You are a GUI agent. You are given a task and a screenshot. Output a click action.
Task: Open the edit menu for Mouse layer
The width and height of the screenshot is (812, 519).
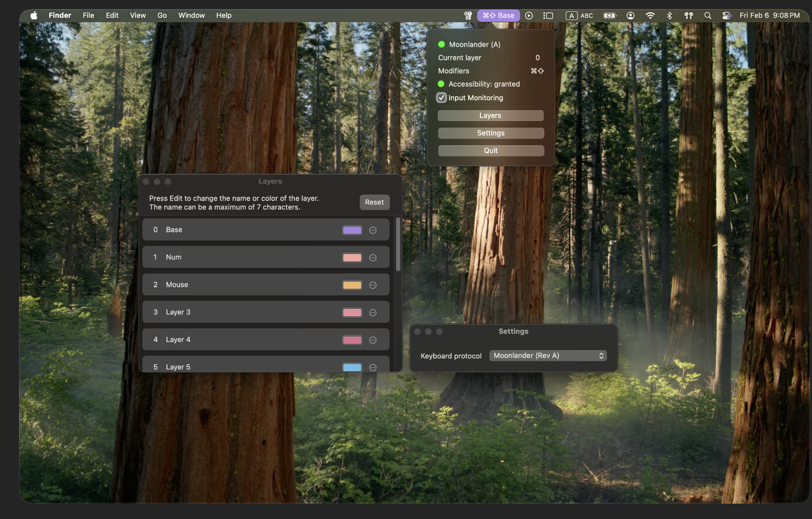pos(373,285)
